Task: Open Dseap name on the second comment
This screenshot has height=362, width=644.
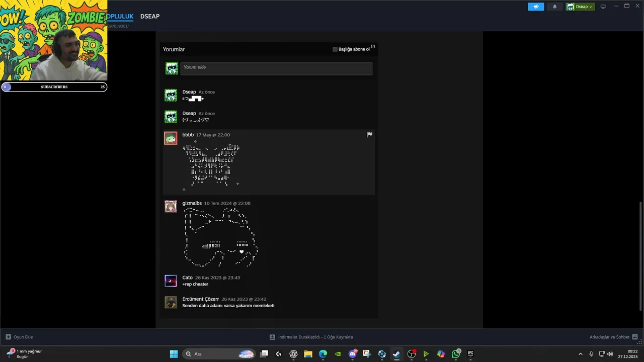Action: tap(189, 114)
